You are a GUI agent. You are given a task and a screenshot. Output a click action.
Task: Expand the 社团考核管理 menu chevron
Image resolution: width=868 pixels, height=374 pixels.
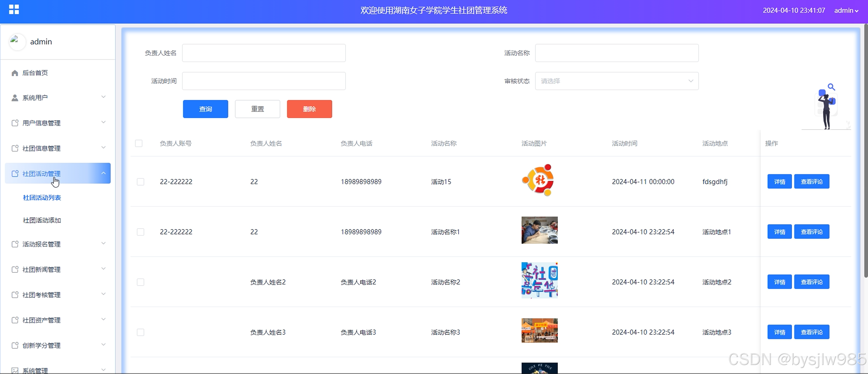pos(103,294)
